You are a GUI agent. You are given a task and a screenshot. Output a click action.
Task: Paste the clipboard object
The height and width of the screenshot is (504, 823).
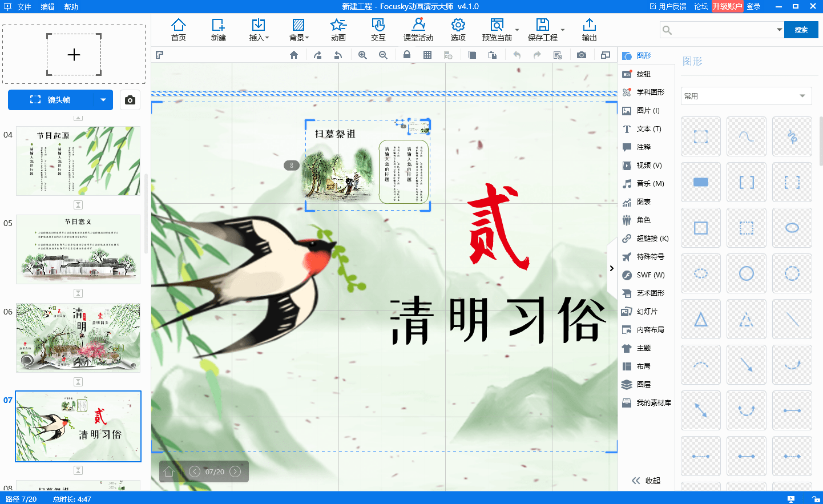tap(493, 55)
